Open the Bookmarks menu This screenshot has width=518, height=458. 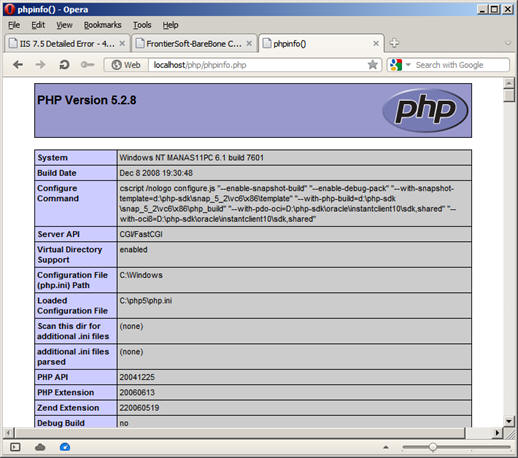pyautogui.click(x=102, y=25)
